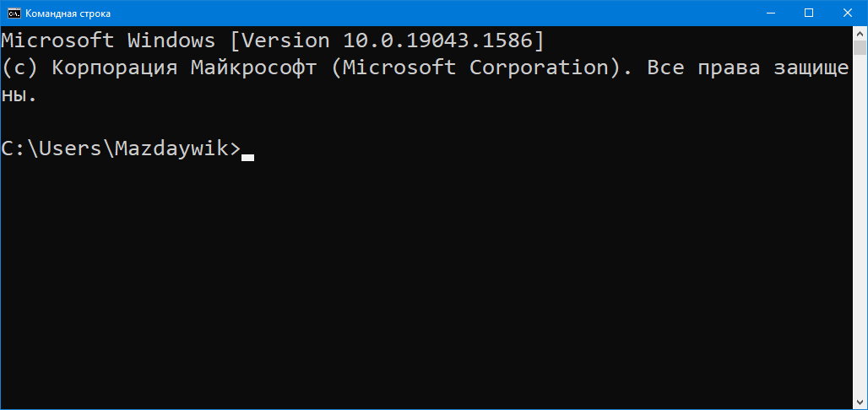Click the word Корпорация in copyright line
The height and width of the screenshot is (410, 868).
(114, 67)
